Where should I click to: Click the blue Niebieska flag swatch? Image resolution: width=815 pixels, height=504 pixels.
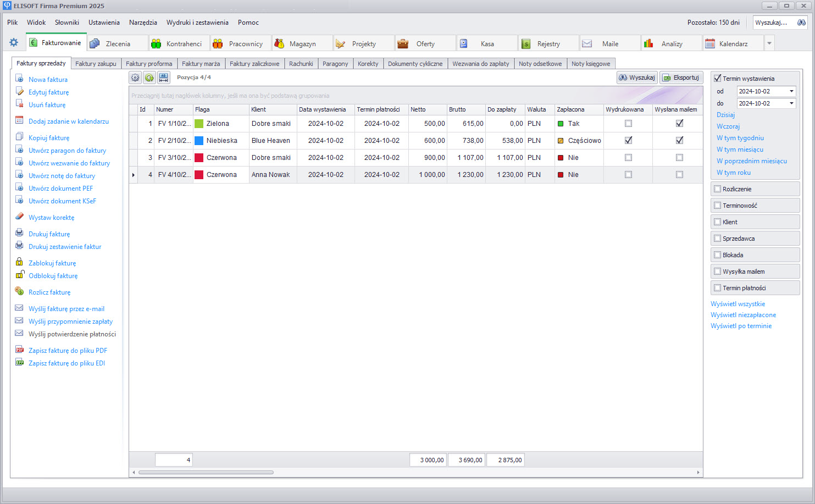pyautogui.click(x=199, y=141)
